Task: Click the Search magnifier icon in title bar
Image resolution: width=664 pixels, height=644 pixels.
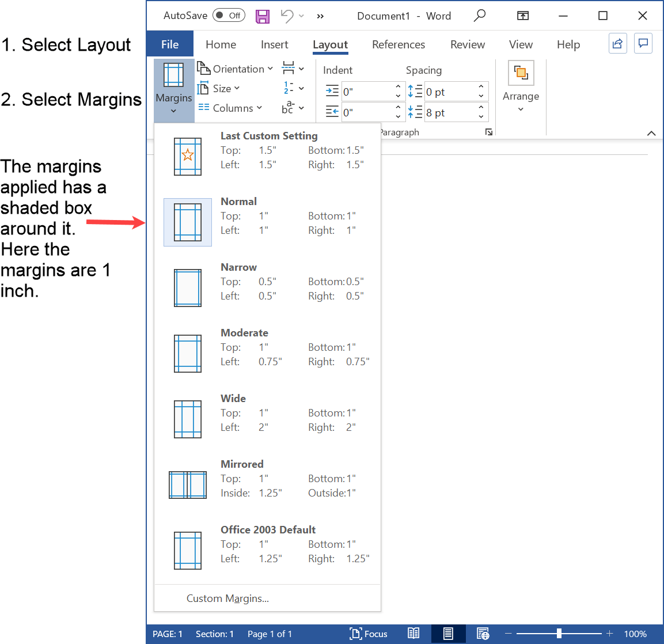Action: click(x=479, y=16)
